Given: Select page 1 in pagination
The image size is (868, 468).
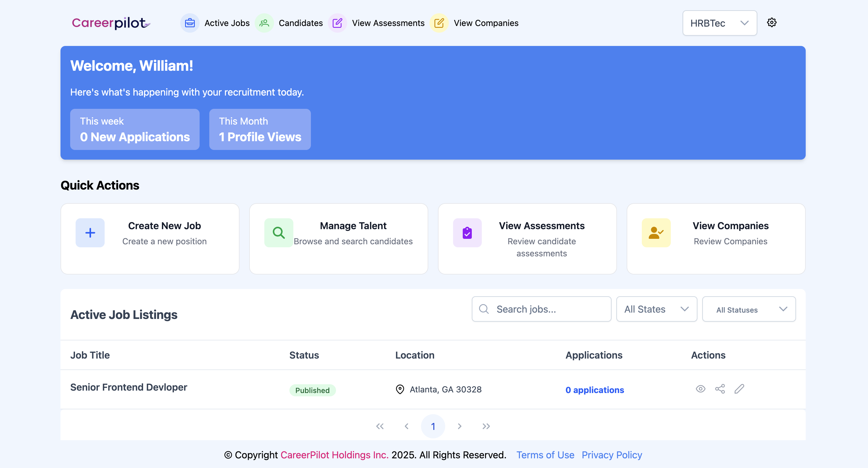Looking at the screenshot, I should coord(433,426).
